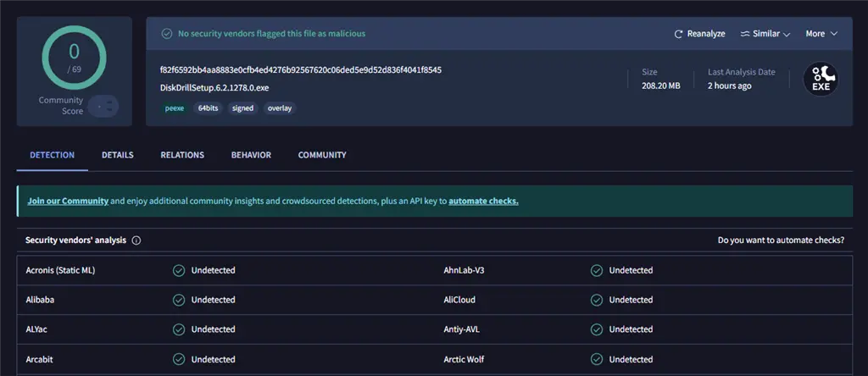Click info icon beside Security vendors' analysis
This screenshot has width=868, height=376.
tap(136, 241)
